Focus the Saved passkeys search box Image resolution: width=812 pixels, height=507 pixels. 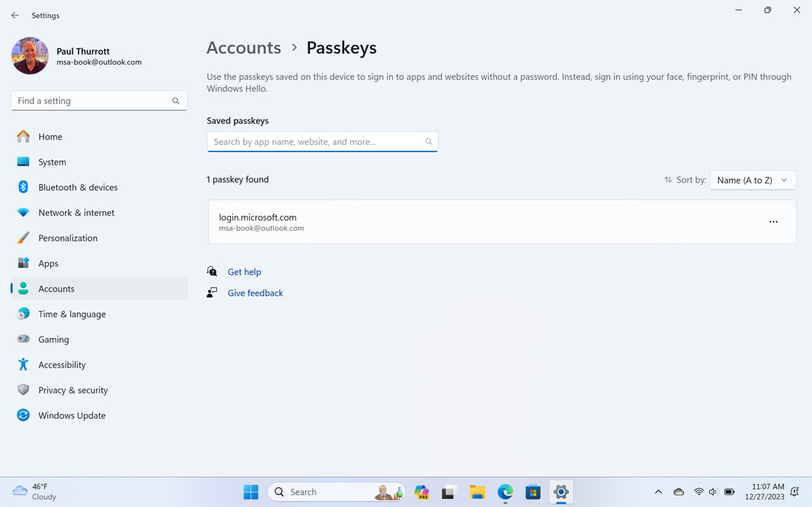(x=316, y=142)
